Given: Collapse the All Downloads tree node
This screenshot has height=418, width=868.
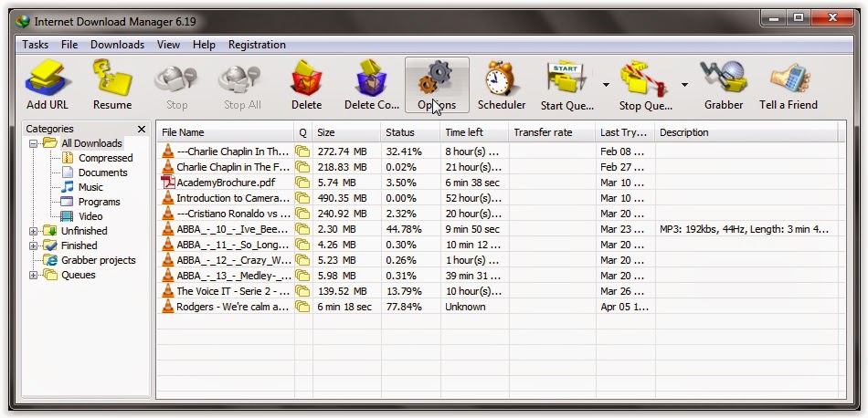Looking at the screenshot, I should pos(33,143).
